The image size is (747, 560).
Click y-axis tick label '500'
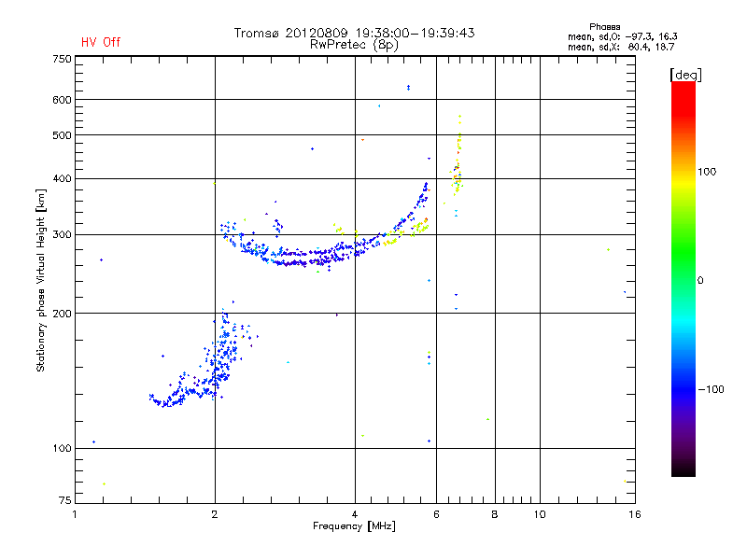coord(63,135)
